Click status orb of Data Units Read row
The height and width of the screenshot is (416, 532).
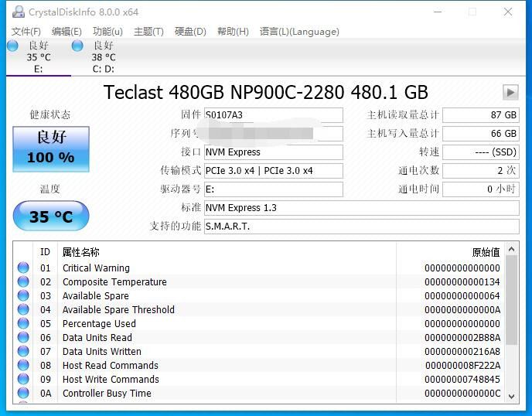pyautogui.click(x=23, y=337)
